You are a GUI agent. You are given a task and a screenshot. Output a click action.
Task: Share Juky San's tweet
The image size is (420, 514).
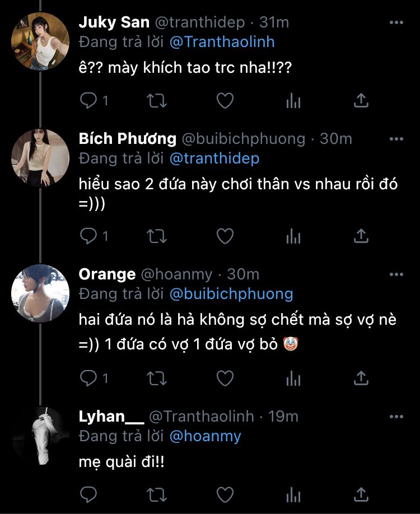[x=361, y=101]
